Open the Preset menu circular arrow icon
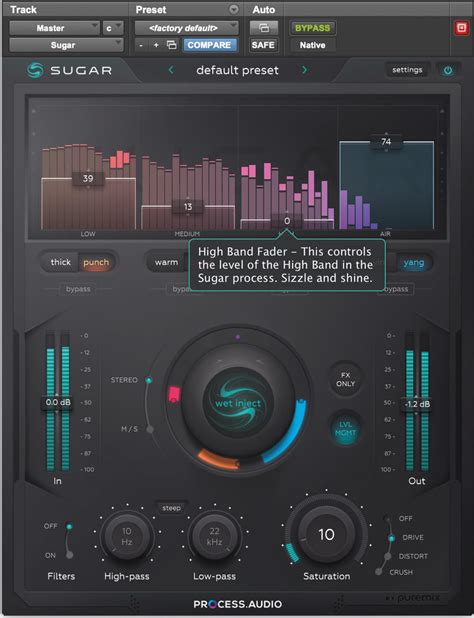The image size is (474, 618). click(x=234, y=9)
